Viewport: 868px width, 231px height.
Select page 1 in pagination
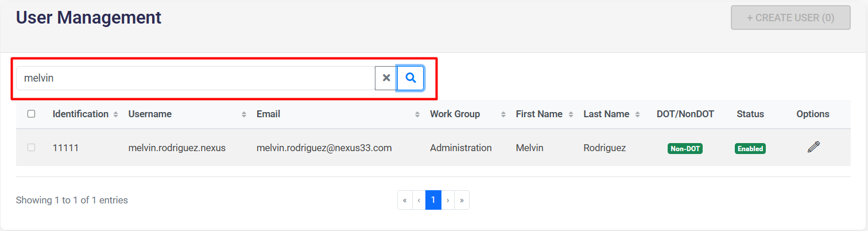[433, 200]
